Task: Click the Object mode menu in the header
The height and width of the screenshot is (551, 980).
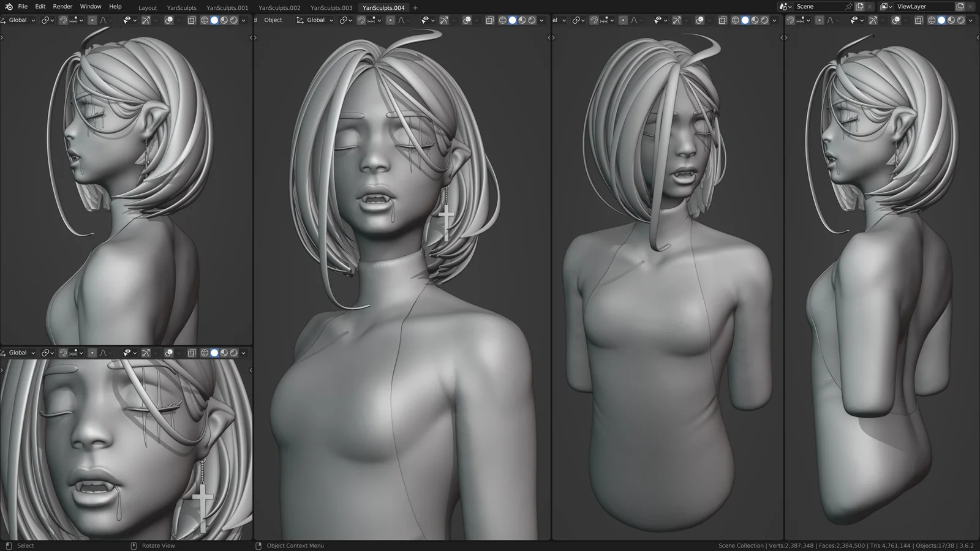Action: coord(272,20)
